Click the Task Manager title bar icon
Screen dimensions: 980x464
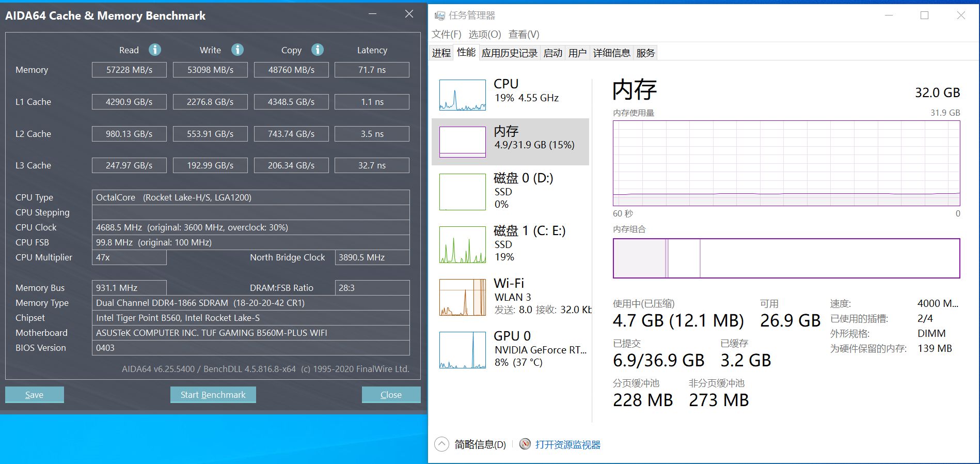(x=439, y=16)
